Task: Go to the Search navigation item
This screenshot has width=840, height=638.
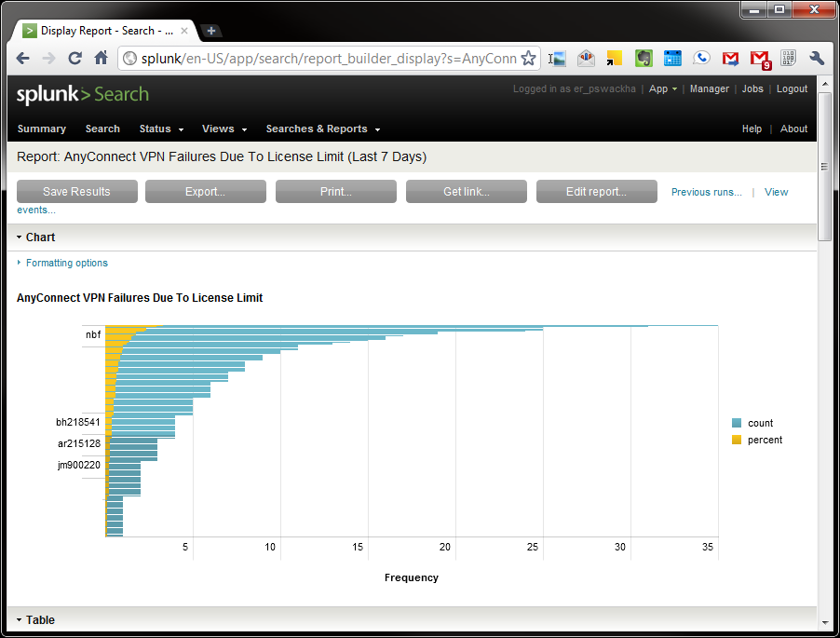Action: click(x=102, y=129)
